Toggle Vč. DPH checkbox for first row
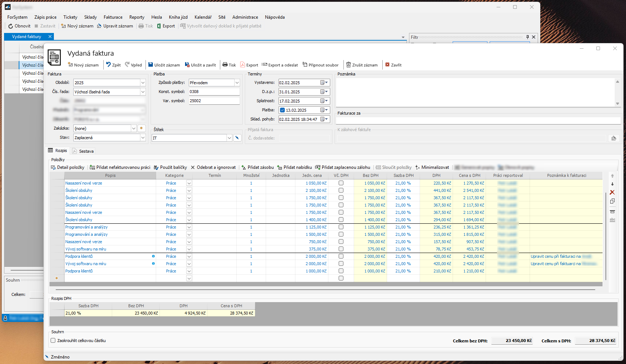This screenshot has height=364, width=626. pyautogui.click(x=341, y=183)
